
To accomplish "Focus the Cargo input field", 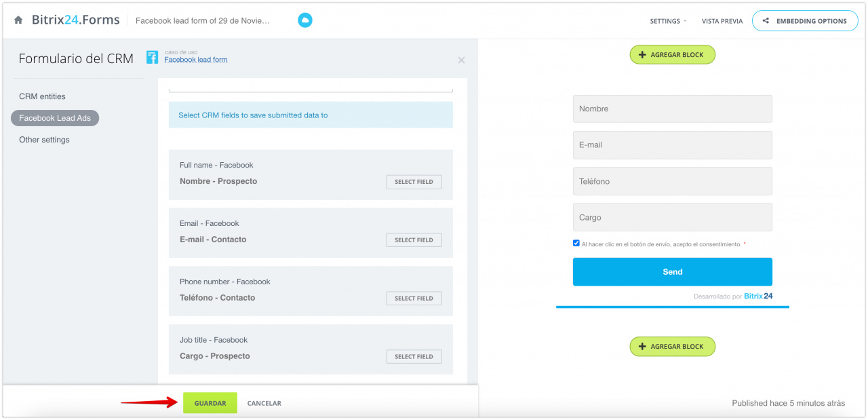I will tap(672, 217).
